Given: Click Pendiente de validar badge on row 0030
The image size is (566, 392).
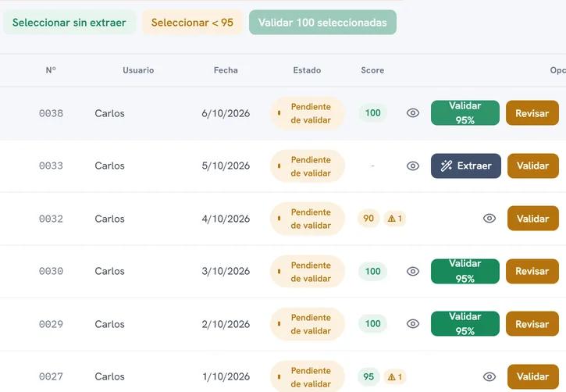Looking at the screenshot, I should click(308, 272).
